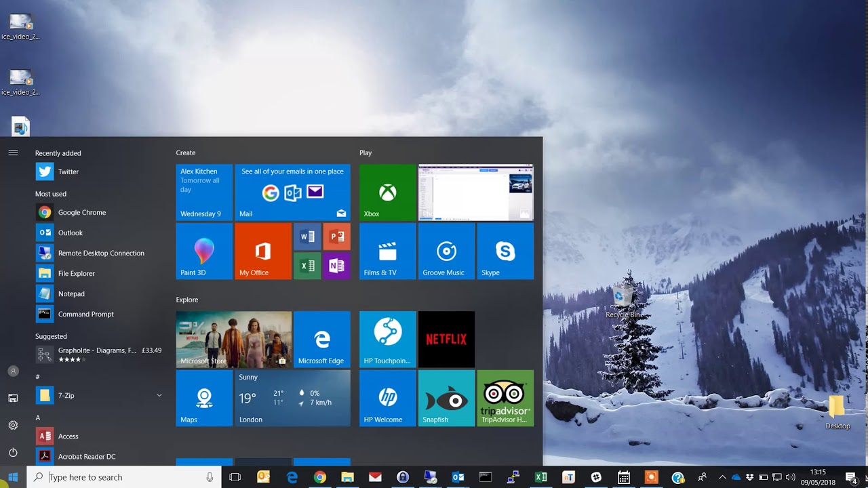
Task: Open the Calendar tile showing Wednesday 9
Action: [x=204, y=192]
